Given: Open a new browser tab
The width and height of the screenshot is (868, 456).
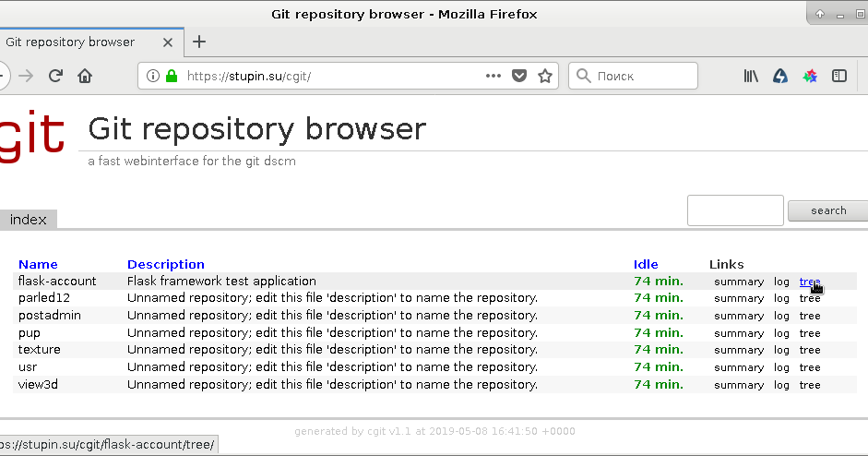Looking at the screenshot, I should pos(199,42).
